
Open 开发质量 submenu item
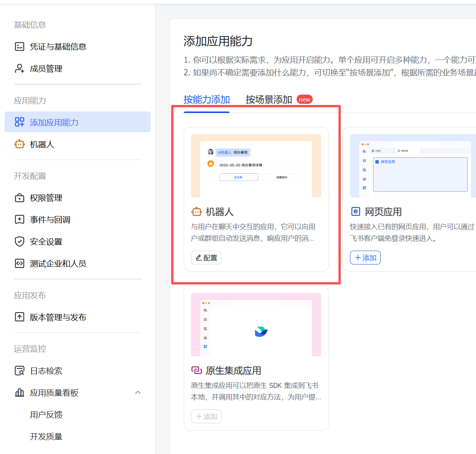pyautogui.click(x=46, y=436)
